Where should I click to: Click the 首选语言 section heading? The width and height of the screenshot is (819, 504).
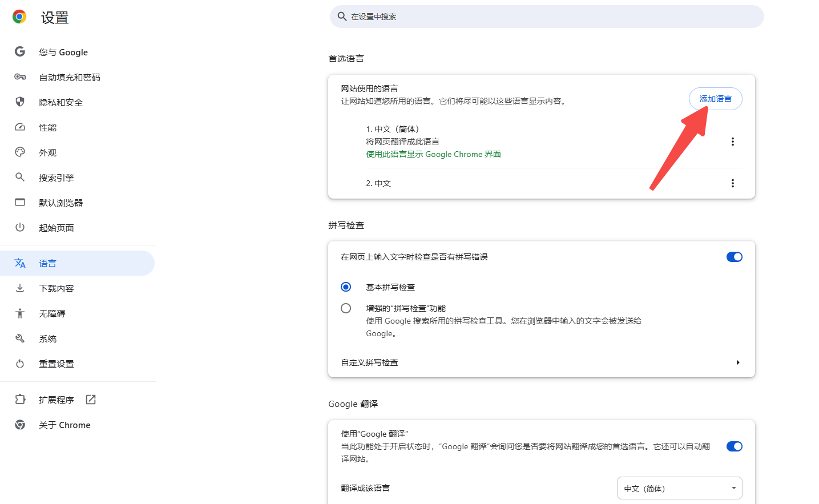pyautogui.click(x=346, y=58)
